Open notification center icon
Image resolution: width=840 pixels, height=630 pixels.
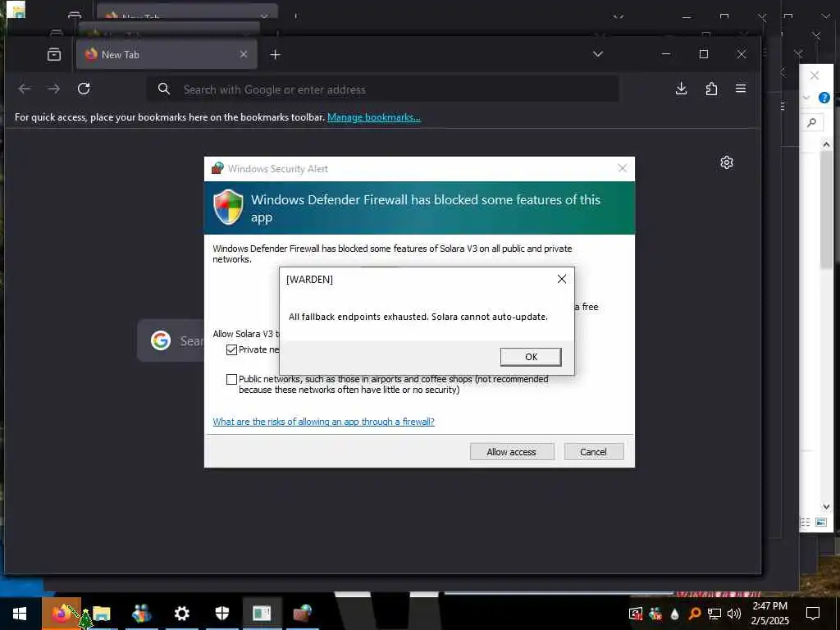pos(813,613)
